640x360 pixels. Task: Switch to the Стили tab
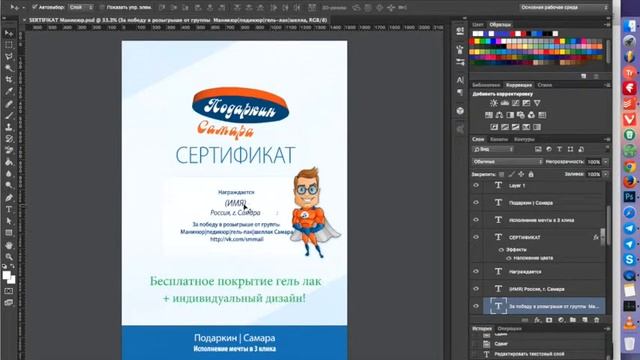pyautogui.click(x=544, y=85)
